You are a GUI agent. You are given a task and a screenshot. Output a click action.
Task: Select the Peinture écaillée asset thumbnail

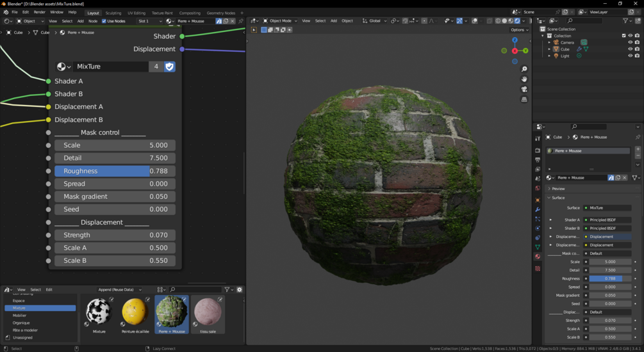tap(135, 314)
